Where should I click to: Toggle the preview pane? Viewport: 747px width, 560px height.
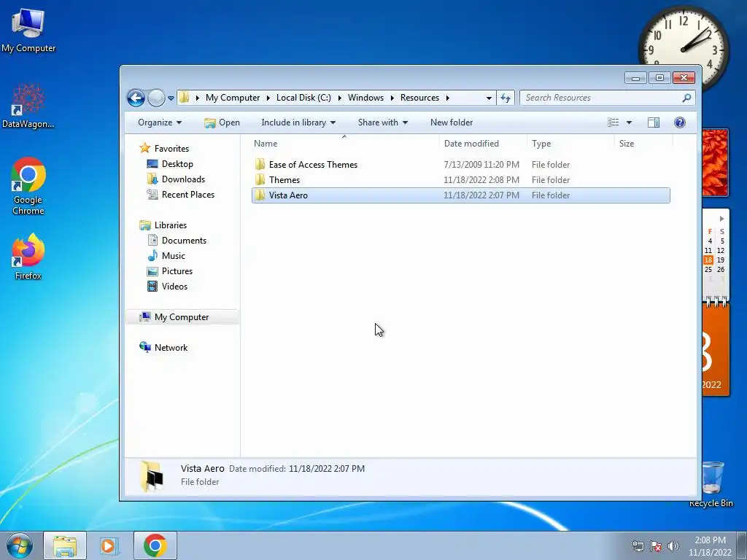pyautogui.click(x=653, y=122)
